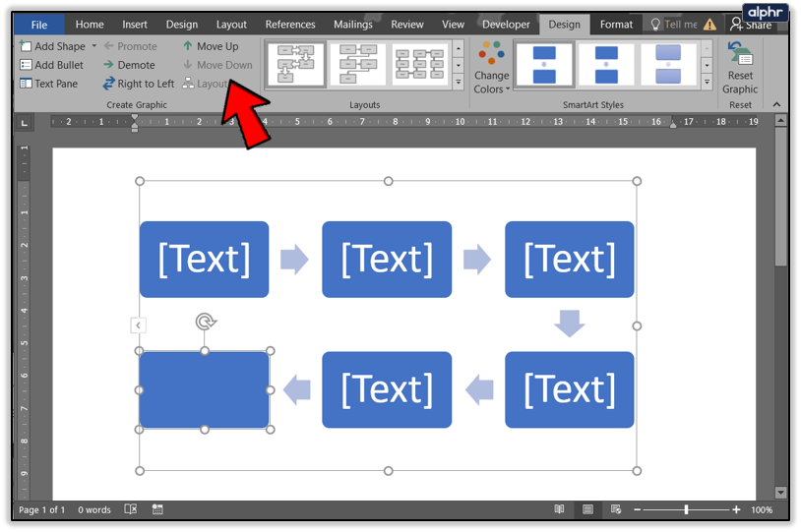The width and height of the screenshot is (801, 532).
Task: Click the 100% zoom level
Action: (762, 510)
